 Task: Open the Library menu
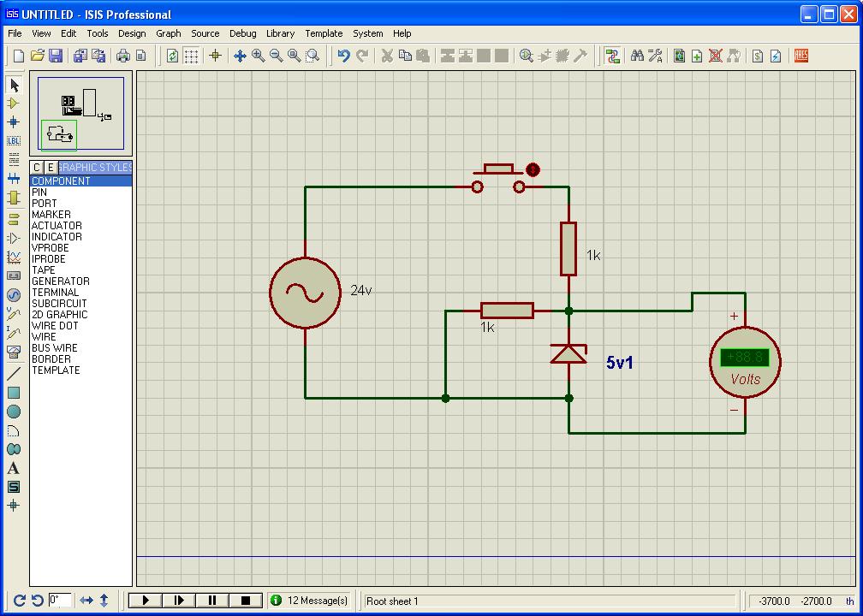280,33
